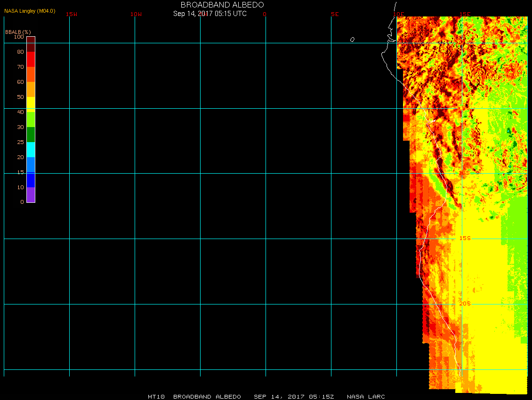532x400 pixels.
Task: Click the NASA LARC text in footer
Action: (366, 397)
